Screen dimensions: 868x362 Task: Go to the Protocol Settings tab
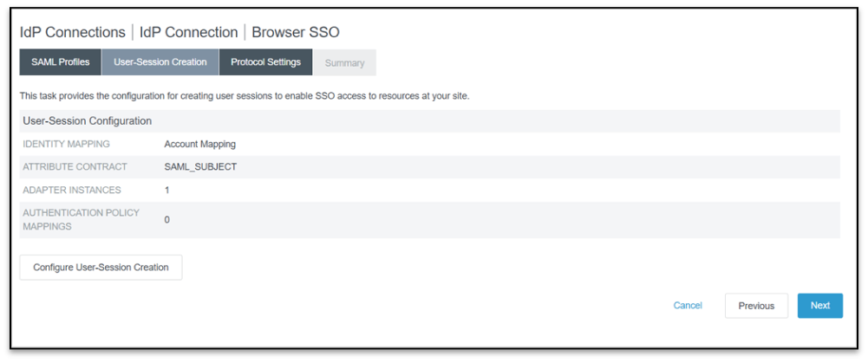click(x=265, y=62)
